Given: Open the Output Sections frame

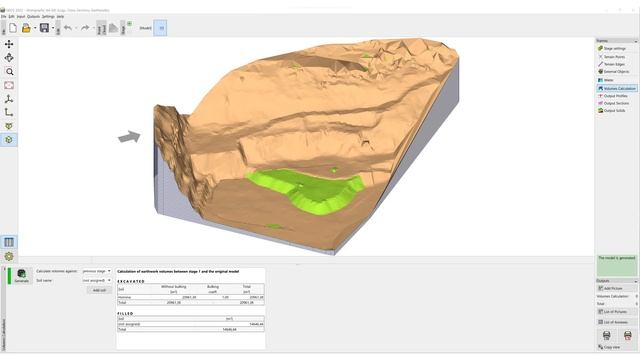Looking at the screenshot, I should coord(616,103).
